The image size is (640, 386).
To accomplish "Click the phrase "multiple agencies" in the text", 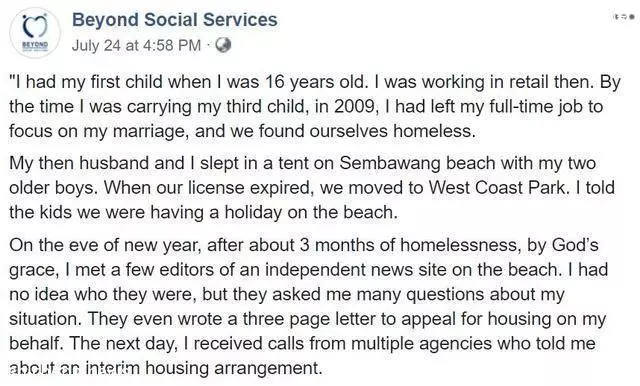I will point(421,344).
